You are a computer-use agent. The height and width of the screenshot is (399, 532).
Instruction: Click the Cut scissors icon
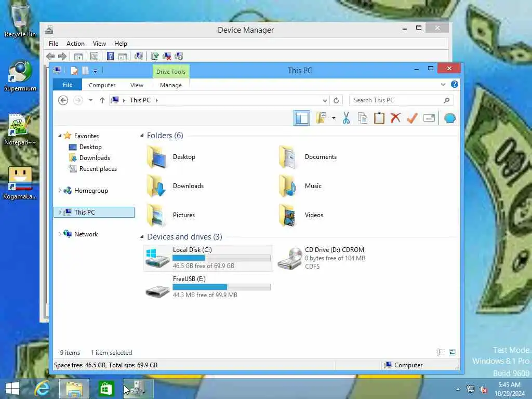pyautogui.click(x=346, y=118)
